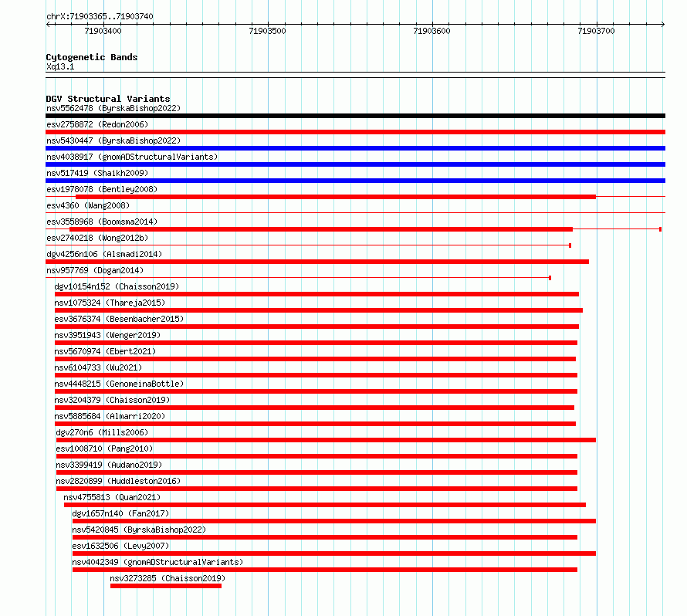Select esv3676374 (Besenbacher2015) label
Image resolution: width=687 pixels, height=616 pixels.
point(119,319)
